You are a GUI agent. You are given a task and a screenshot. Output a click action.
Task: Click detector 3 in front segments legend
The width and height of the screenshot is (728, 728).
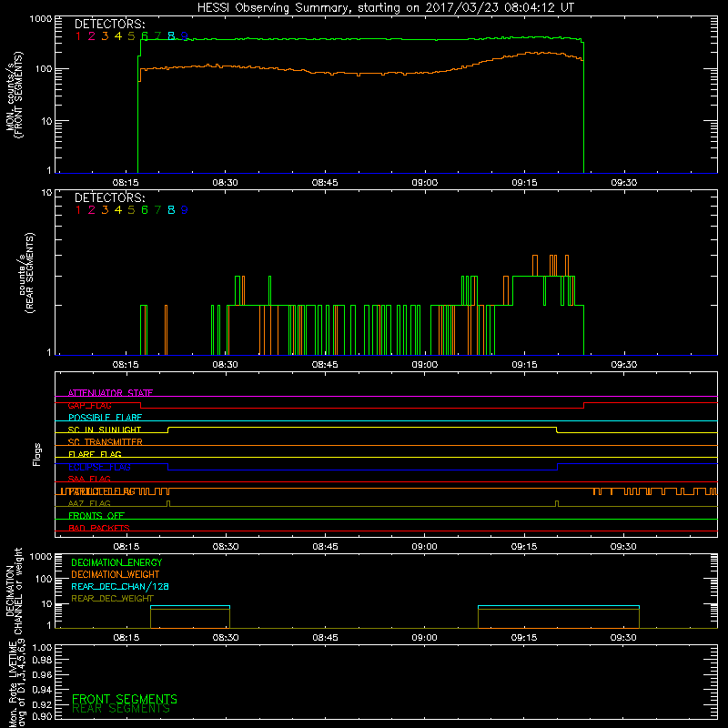[x=105, y=36]
